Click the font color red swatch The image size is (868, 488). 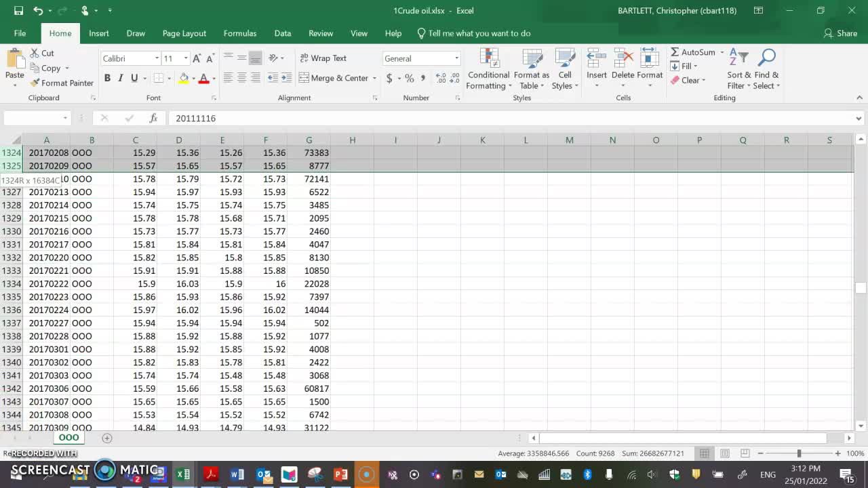click(x=203, y=79)
